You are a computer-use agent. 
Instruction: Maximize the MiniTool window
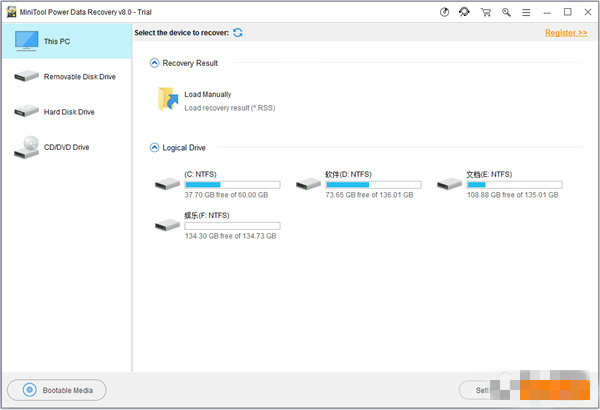tap(567, 12)
